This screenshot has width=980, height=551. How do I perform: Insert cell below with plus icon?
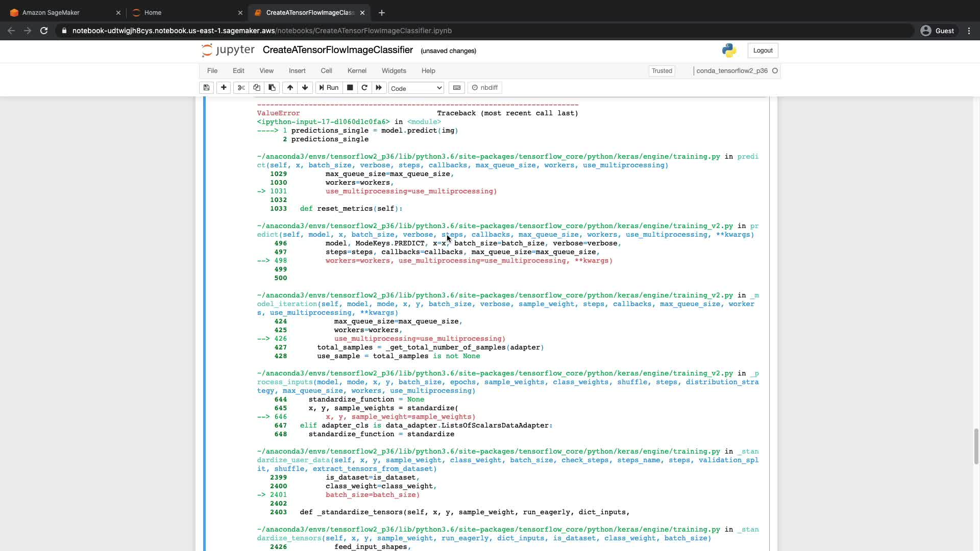pos(224,88)
